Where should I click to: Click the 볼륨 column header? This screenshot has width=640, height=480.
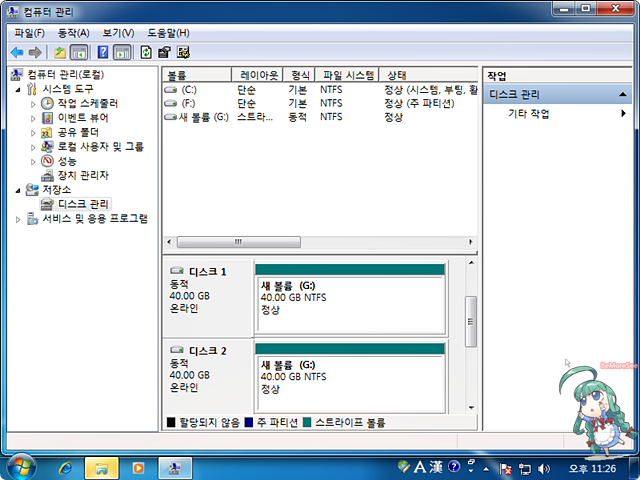197,75
